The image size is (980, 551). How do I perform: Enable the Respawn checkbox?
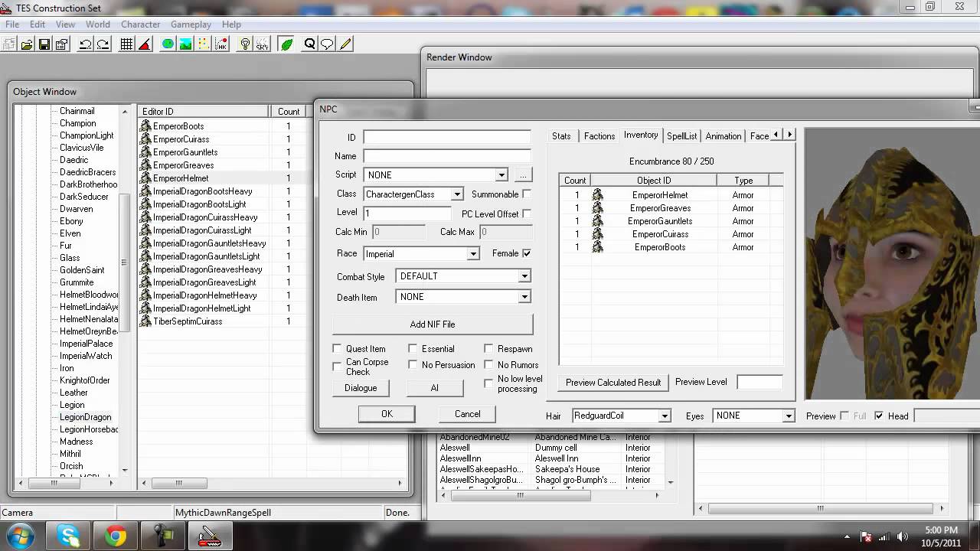(x=488, y=349)
